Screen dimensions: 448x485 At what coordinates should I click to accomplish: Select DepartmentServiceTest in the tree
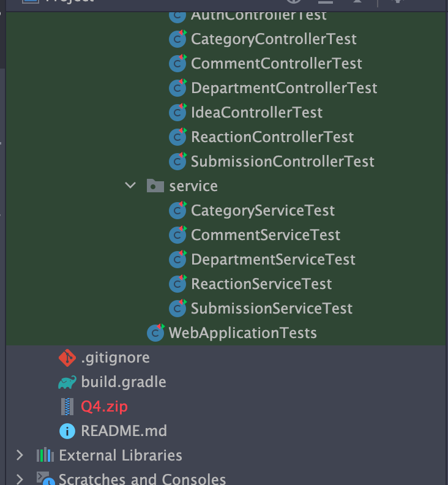(x=273, y=260)
